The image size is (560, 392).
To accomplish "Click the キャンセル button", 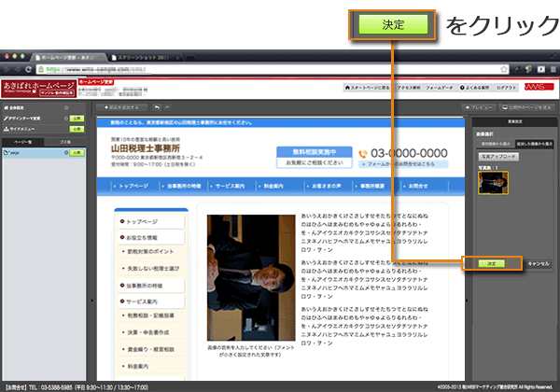I will click(x=539, y=264).
